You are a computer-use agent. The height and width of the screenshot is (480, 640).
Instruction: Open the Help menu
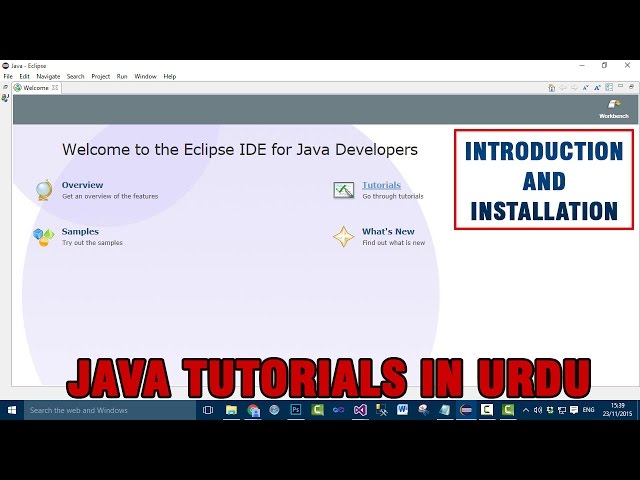tap(170, 76)
